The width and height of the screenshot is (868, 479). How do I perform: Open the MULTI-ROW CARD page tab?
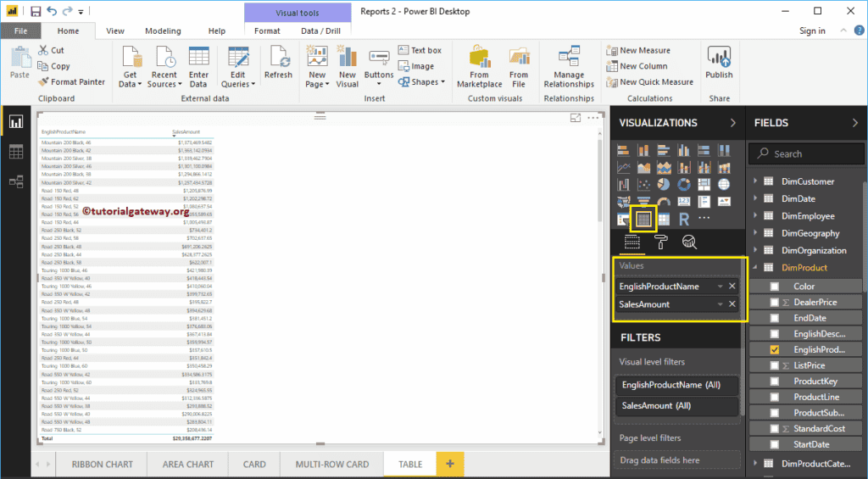coord(332,464)
